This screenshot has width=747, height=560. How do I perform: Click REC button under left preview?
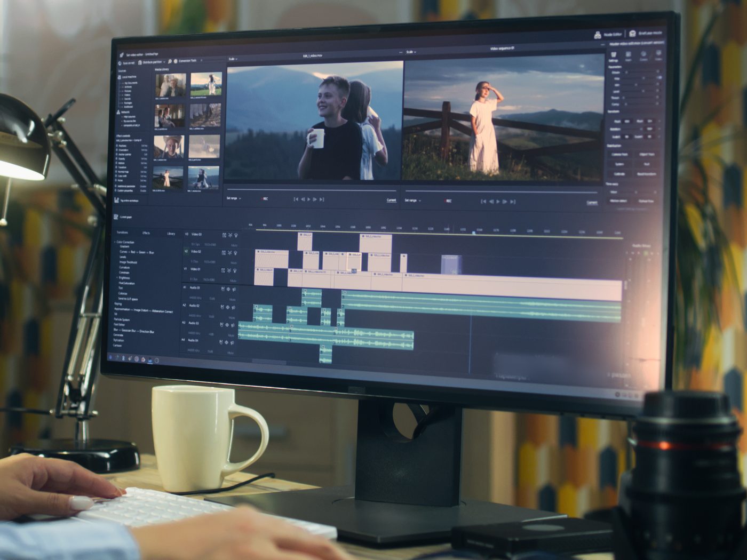[x=265, y=198]
